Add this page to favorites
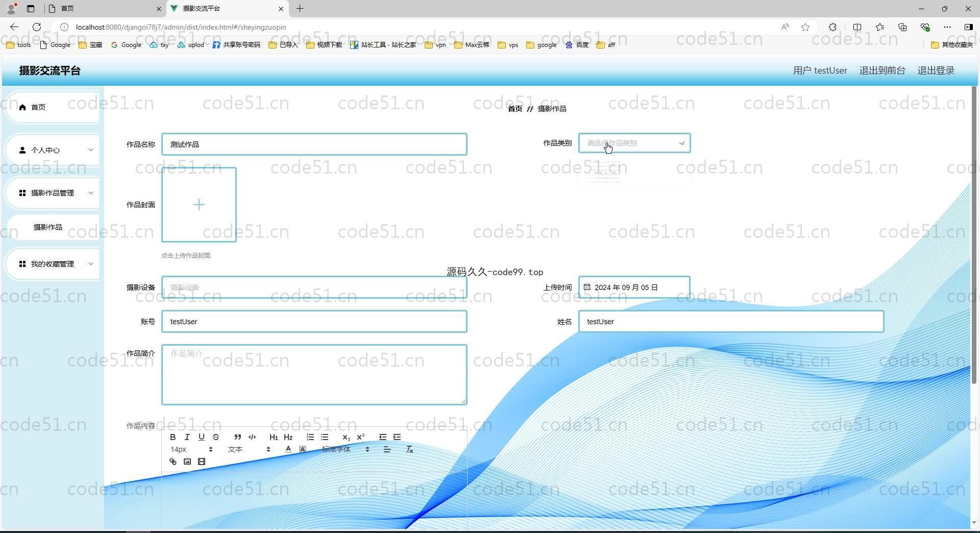 pos(805,27)
